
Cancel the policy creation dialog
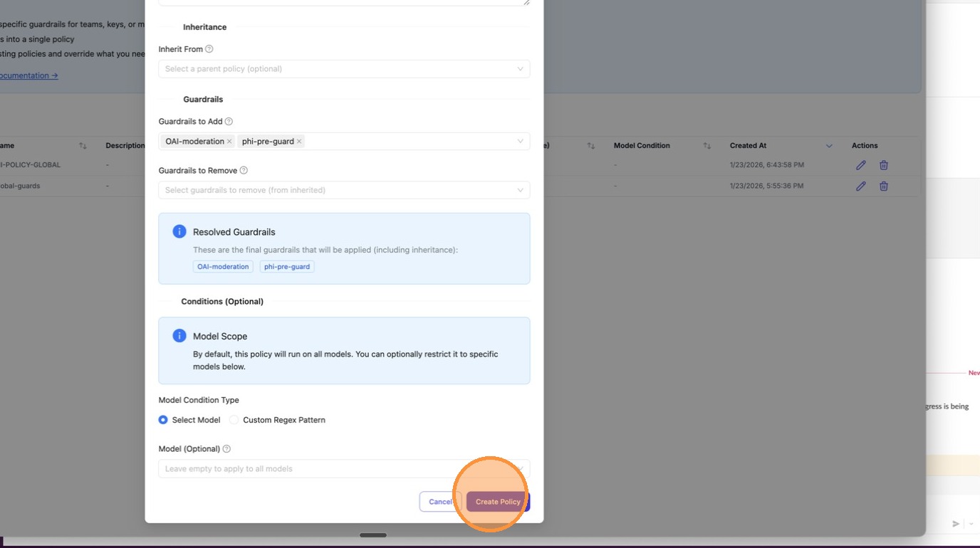(440, 502)
